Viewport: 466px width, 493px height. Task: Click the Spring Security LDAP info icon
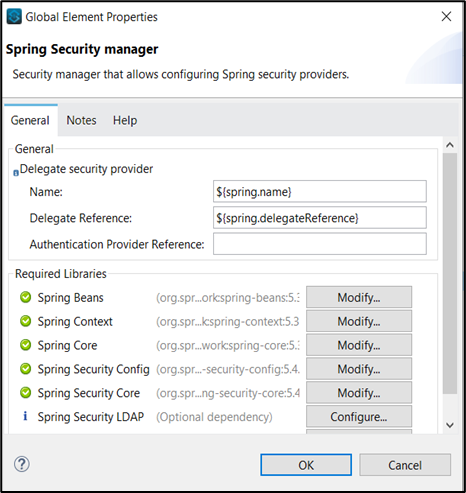pyautogui.click(x=25, y=416)
